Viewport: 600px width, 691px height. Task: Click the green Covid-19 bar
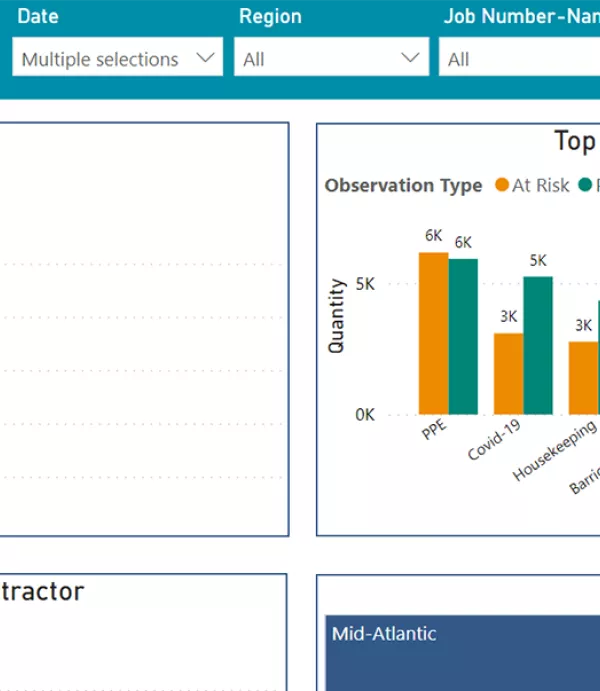click(x=538, y=346)
